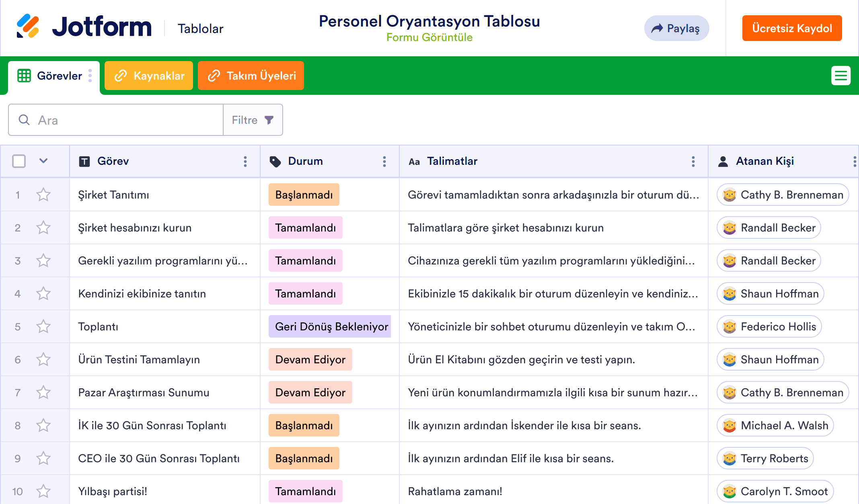
Task: Click the Jotform logo icon
Action: [x=28, y=27]
